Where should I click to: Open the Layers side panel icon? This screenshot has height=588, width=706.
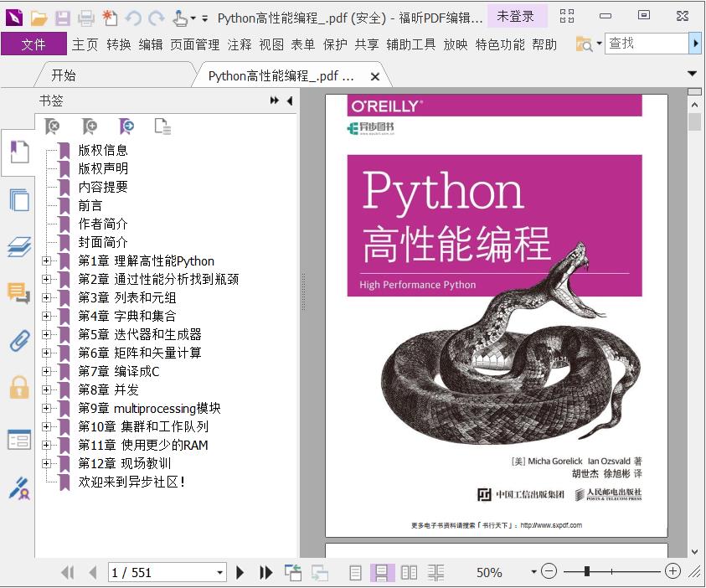click(x=19, y=247)
